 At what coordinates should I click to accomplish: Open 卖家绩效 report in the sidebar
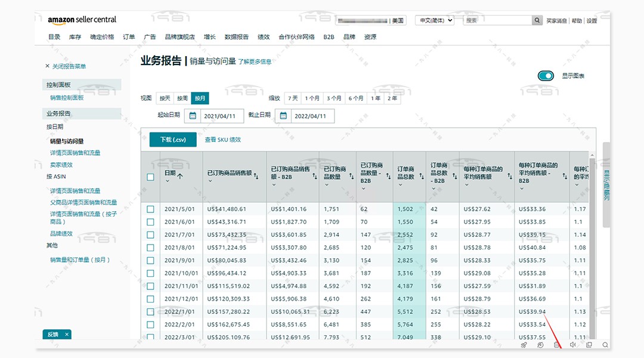pyautogui.click(x=61, y=165)
